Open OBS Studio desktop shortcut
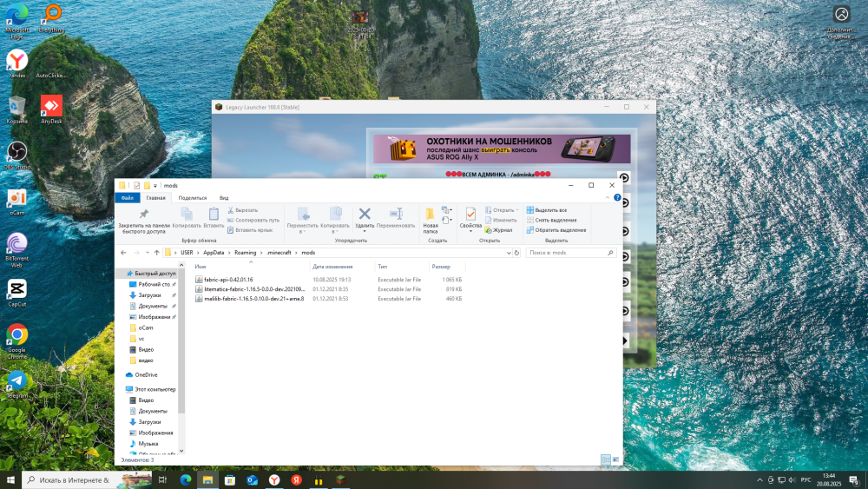 (16, 155)
